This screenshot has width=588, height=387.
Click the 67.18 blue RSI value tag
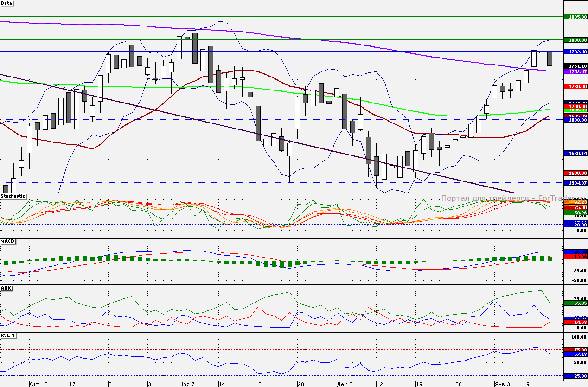click(x=575, y=354)
